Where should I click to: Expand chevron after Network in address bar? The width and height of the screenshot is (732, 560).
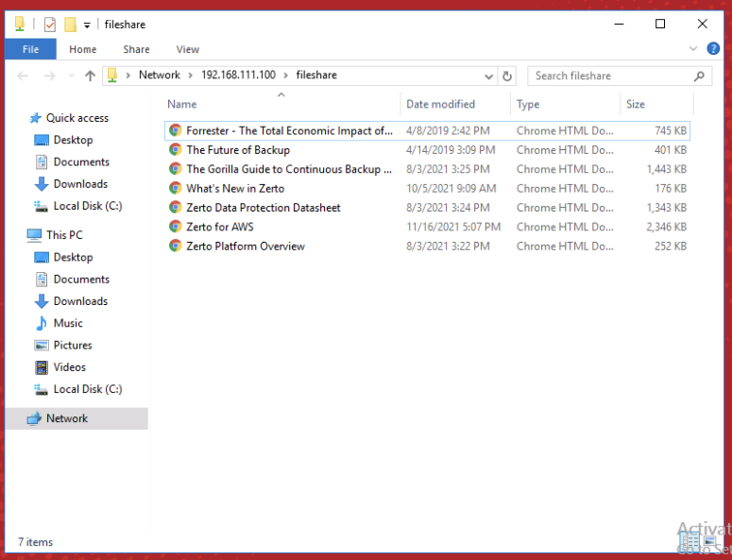tap(191, 76)
